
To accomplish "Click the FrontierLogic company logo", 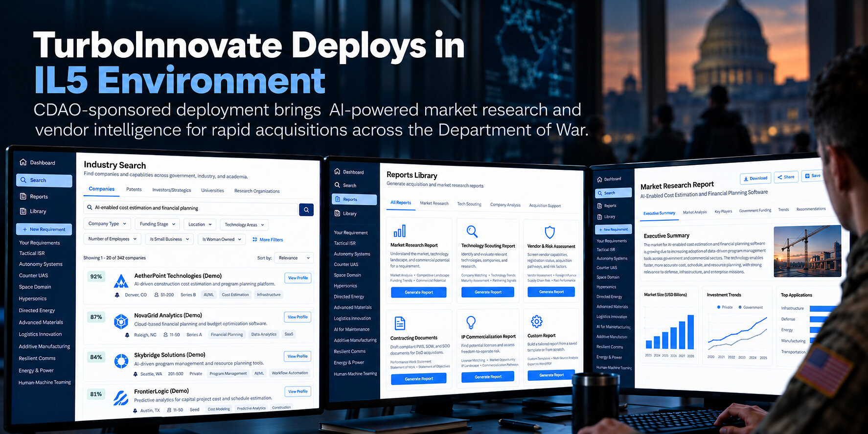I will coord(121,398).
